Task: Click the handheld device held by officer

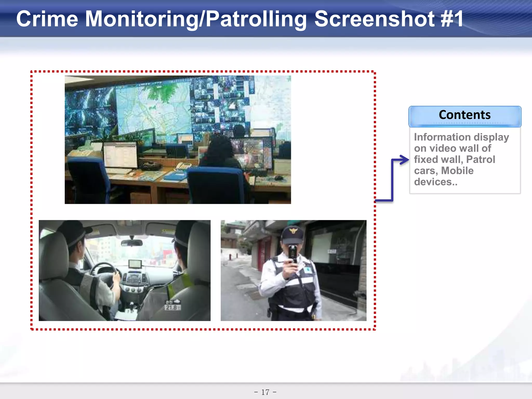Action: click(x=293, y=253)
